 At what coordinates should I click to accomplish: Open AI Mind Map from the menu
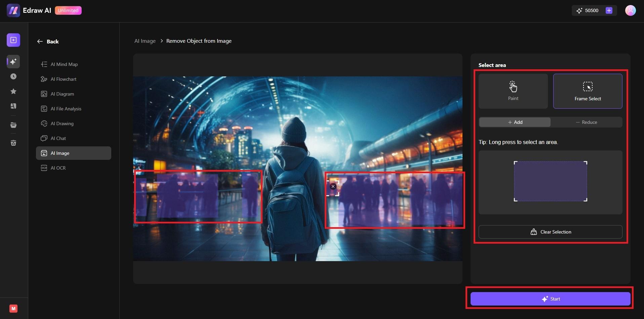tap(64, 64)
